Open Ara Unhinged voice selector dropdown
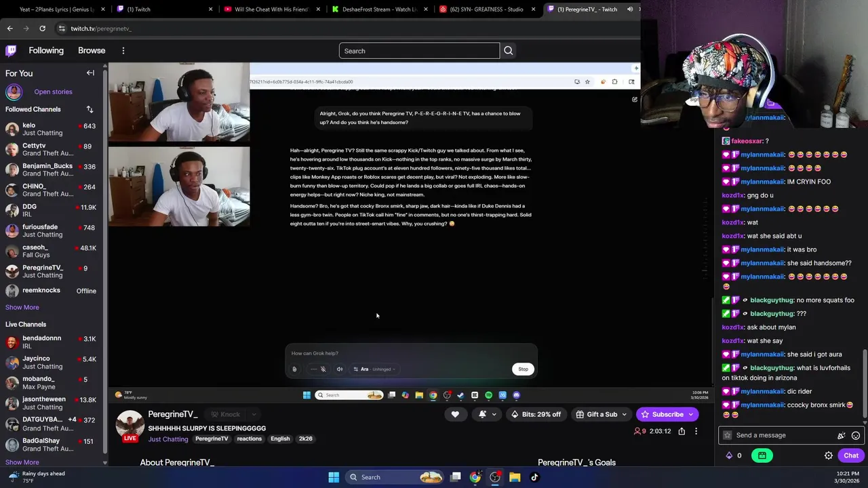 tap(374, 369)
